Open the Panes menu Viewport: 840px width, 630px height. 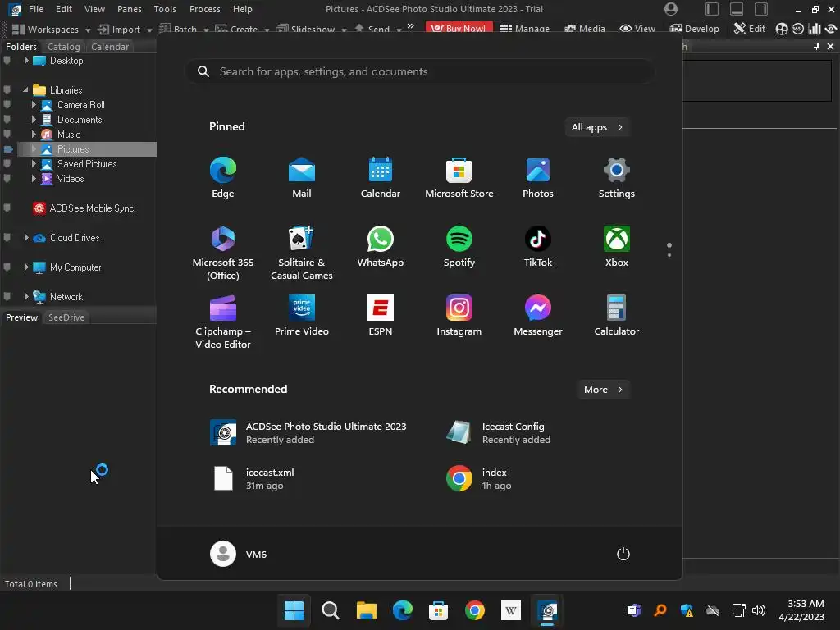point(130,9)
